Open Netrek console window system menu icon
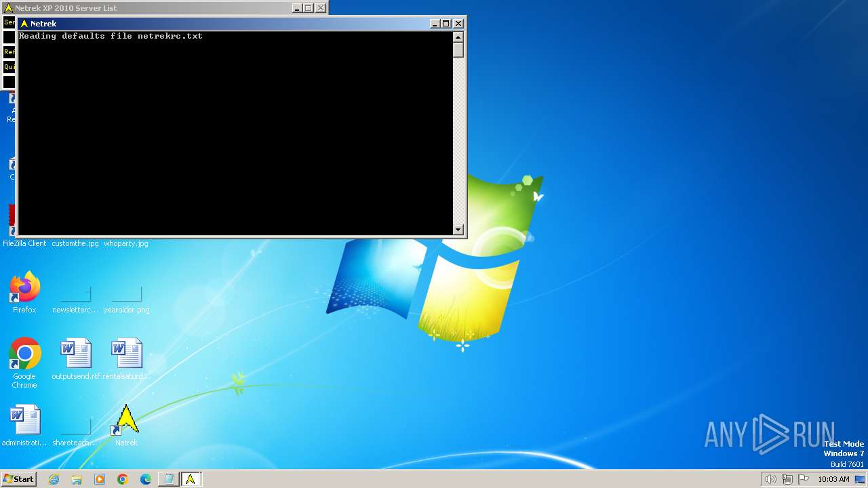This screenshot has width=868, height=488. click(24, 24)
